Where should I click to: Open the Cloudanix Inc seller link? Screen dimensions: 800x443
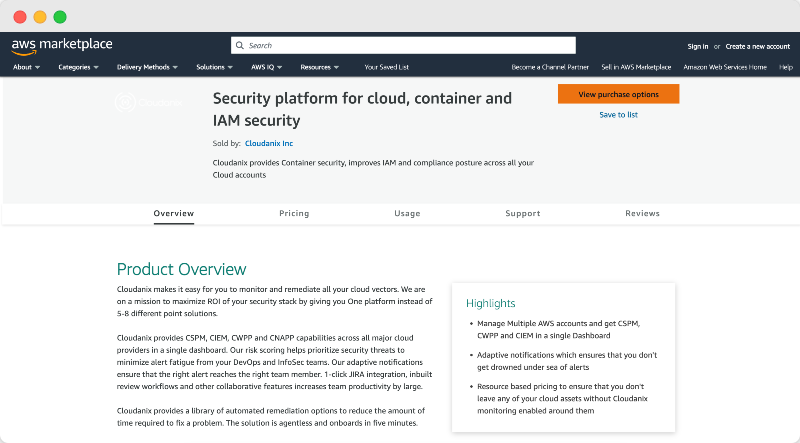(x=269, y=143)
